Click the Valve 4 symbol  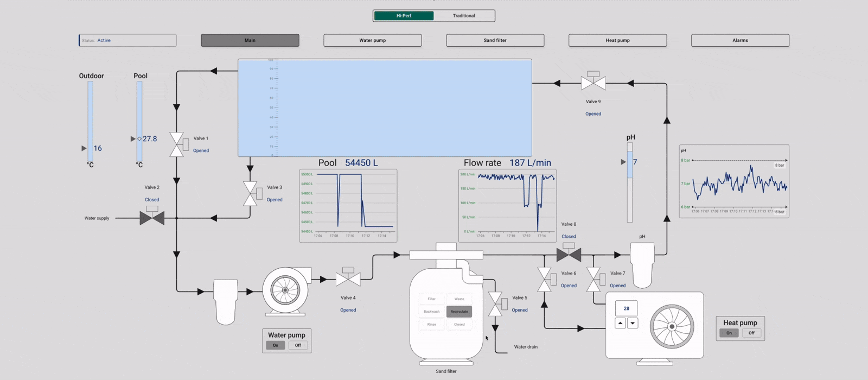(x=348, y=277)
